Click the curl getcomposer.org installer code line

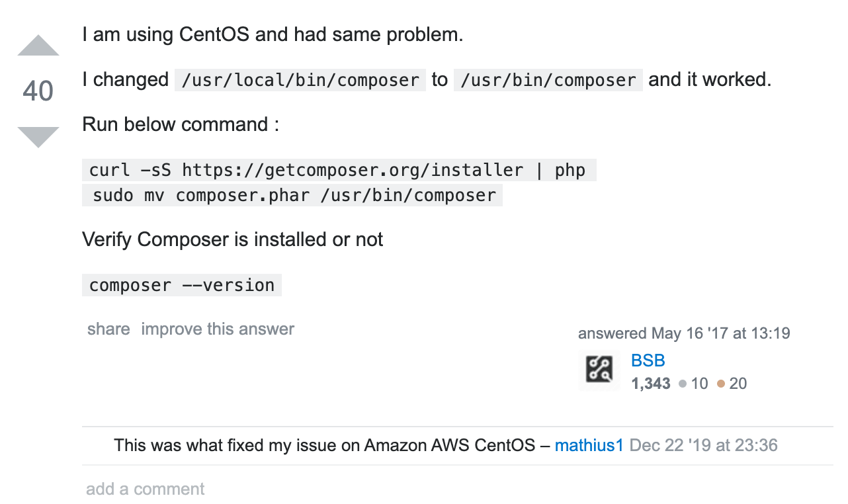click(x=337, y=170)
